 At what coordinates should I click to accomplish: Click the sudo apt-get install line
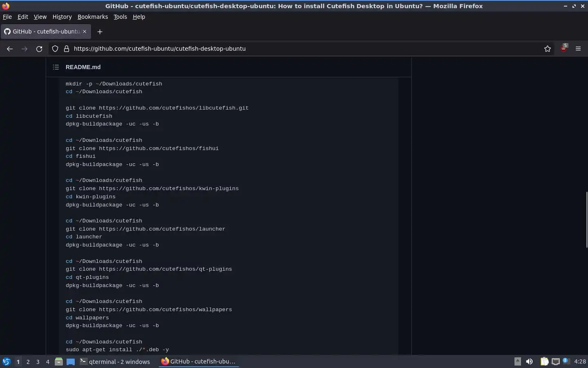pyautogui.click(x=117, y=350)
